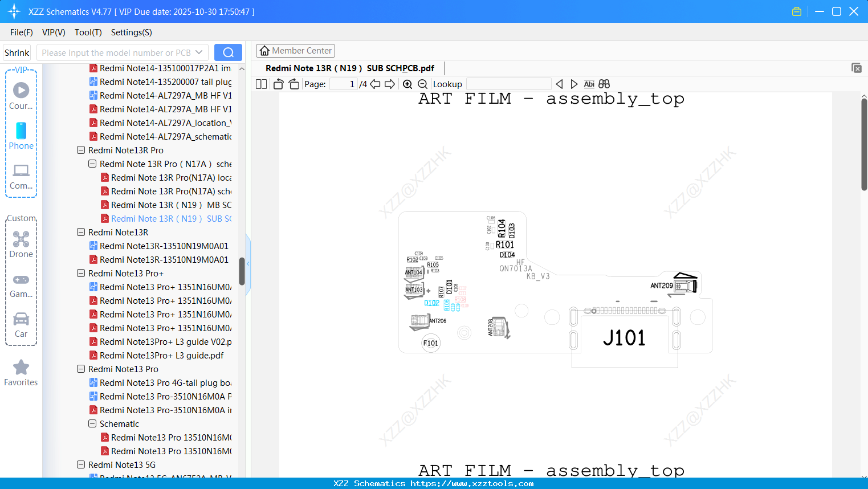Find previous lookup match
868x489 pixels.
[559, 84]
